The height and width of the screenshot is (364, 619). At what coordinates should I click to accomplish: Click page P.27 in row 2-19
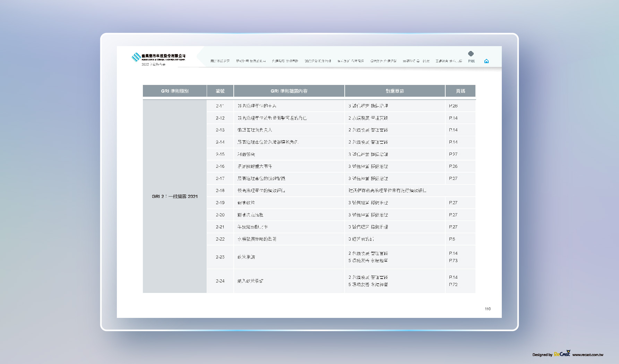(453, 203)
